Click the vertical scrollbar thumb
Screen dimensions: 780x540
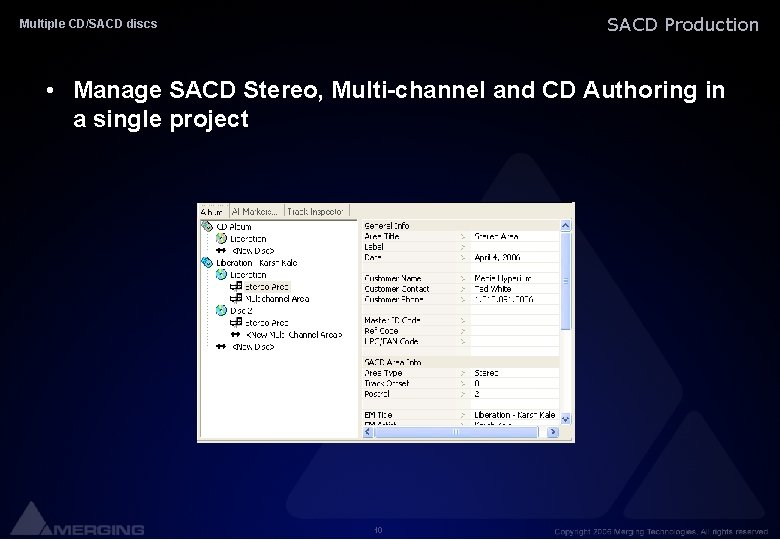tap(566, 281)
